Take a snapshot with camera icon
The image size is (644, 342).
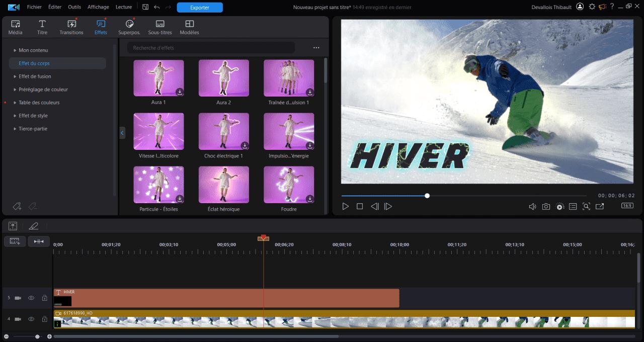click(546, 206)
